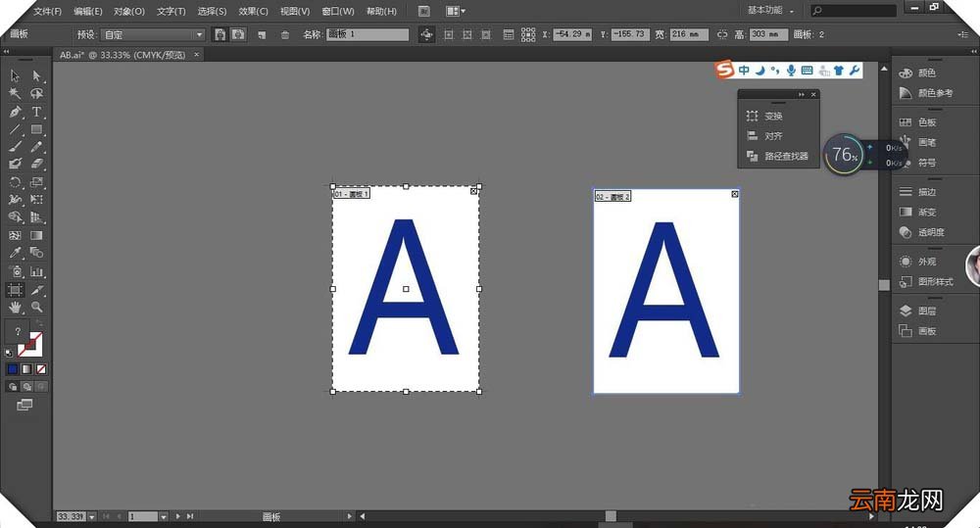Open the 窗口(W) menu
The height and width of the screenshot is (528, 980).
(x=338, y=11)
